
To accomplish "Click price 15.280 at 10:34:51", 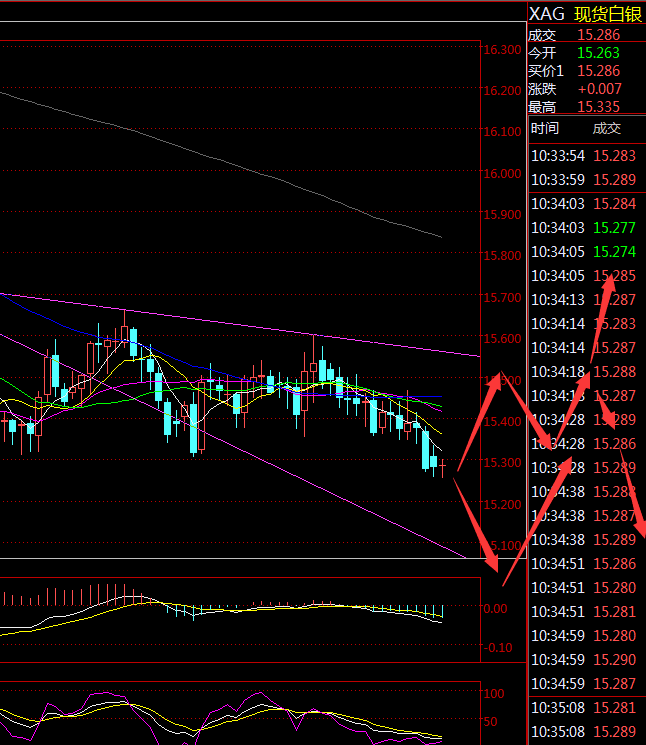I will 615,588.
